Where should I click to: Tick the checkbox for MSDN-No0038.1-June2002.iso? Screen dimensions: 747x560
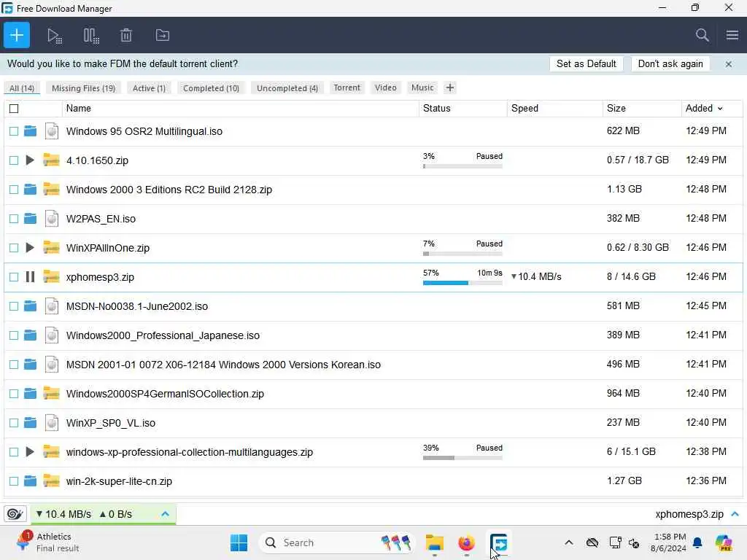pos(14,306)
